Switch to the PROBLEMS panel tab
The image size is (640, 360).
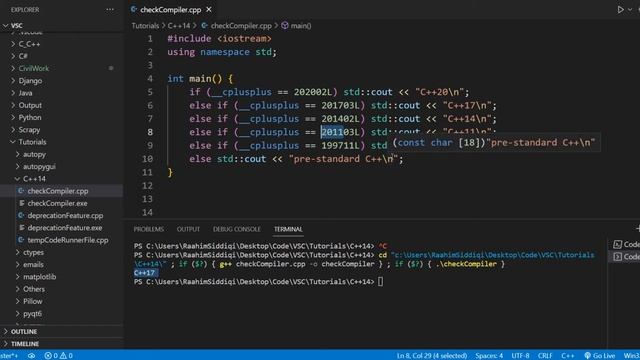coord(149,229)
